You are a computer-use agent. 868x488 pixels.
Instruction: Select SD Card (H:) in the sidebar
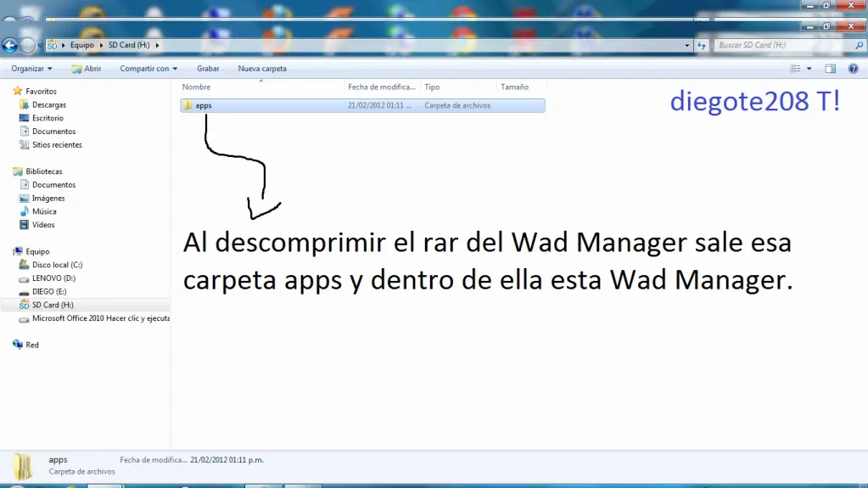point(53,305)
